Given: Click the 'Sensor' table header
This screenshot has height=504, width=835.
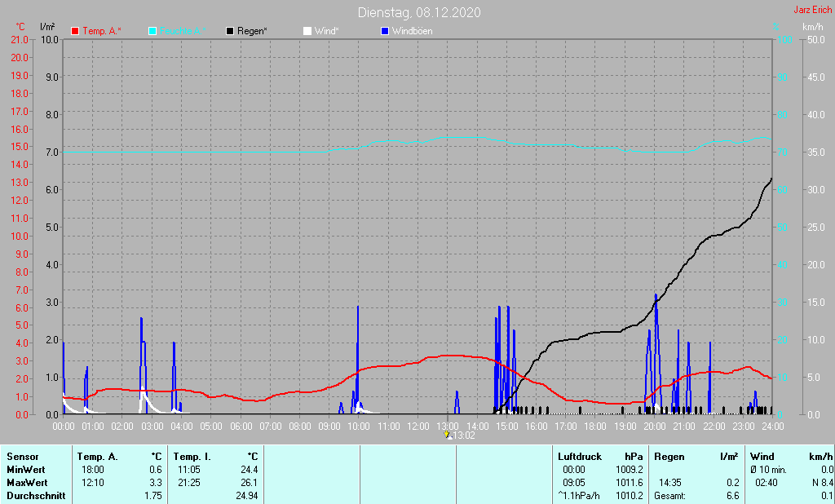Looking at the screenshot, I should click(x=23, y=457).
